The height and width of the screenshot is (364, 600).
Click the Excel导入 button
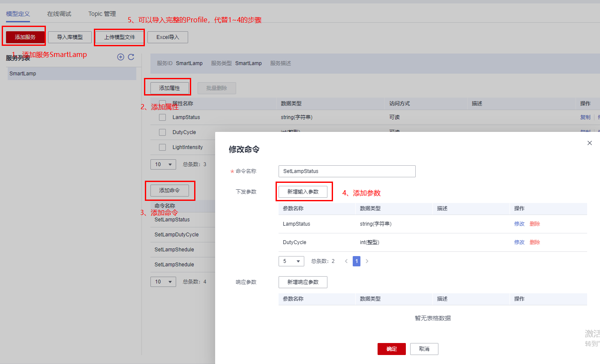[168, 37]
